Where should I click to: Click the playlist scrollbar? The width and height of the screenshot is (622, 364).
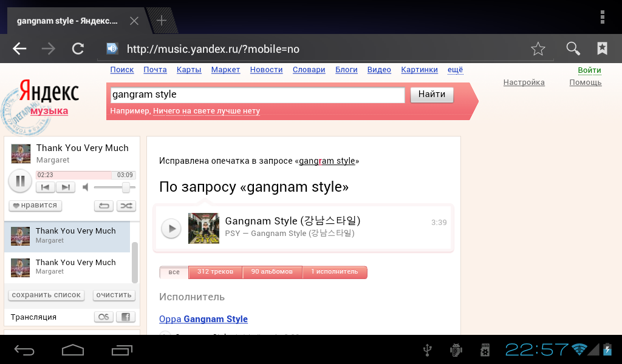(134, 263)
